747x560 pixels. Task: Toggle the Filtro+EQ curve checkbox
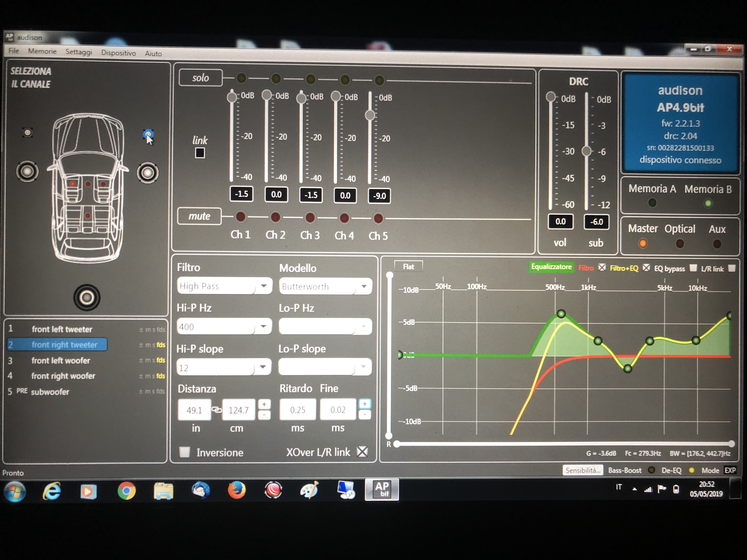(x=646, y=268)
